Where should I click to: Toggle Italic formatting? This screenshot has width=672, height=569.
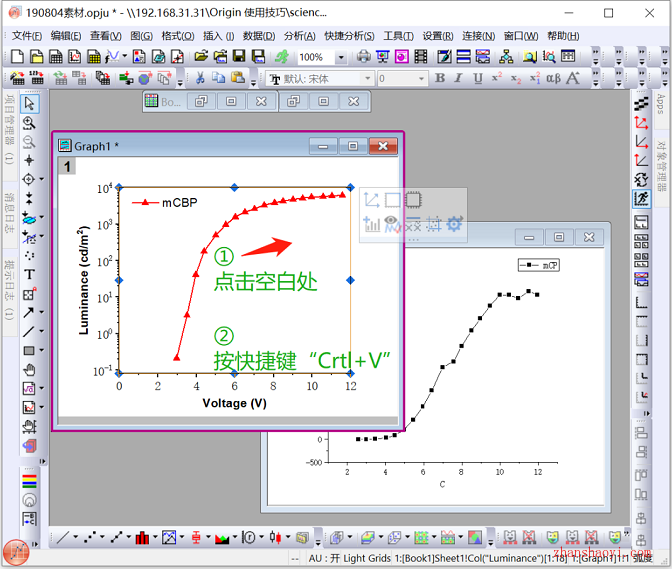point(459,78)
